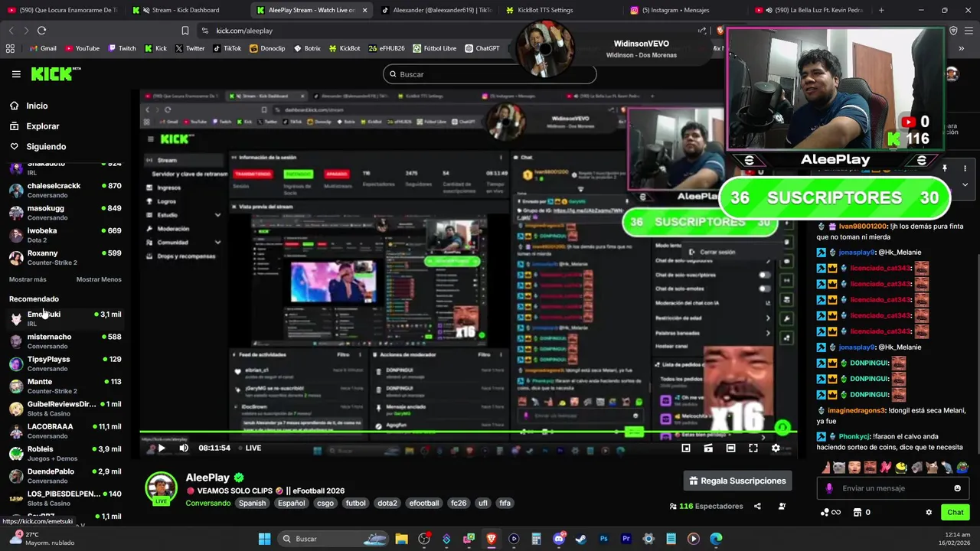Viewport: 980px width, 551px height.
Task: Select the efootball tag
Action: pyautogui.click(x=424, y=504)
